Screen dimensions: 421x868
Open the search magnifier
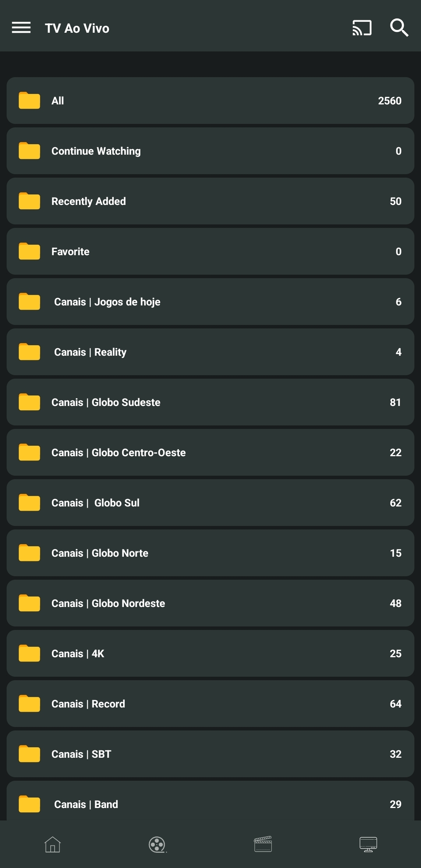pos(399,28)
